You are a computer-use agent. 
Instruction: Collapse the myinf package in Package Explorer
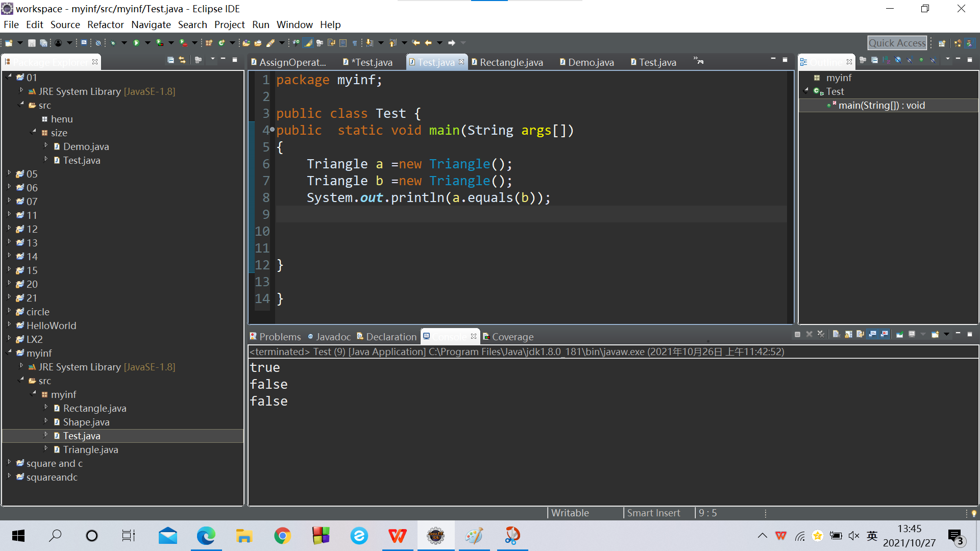pos(34,394)
